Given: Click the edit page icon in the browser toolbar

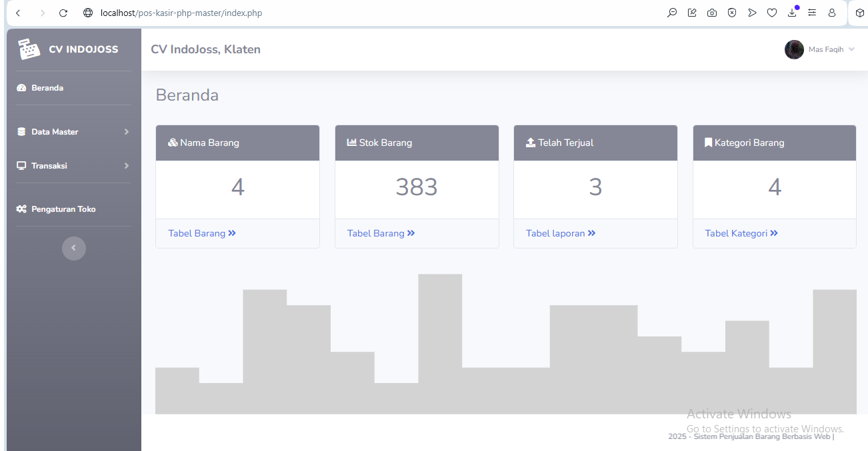Looking at the screenshot, I should coord(692,13).
